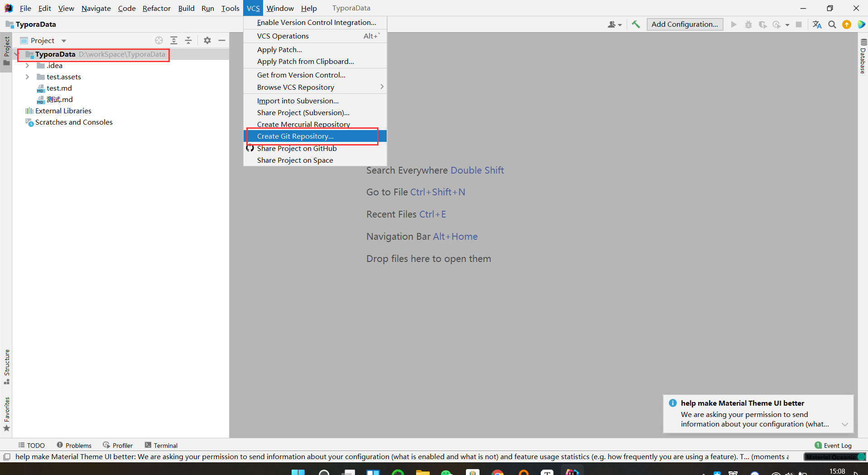This screenshot has width=868, height=475.
Task: Click the orange update arrow icon
Action: 847,24
